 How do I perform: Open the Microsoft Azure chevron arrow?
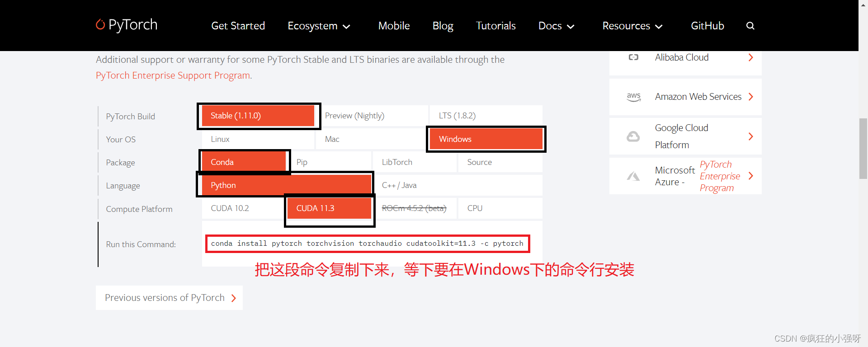pos(750,176)
